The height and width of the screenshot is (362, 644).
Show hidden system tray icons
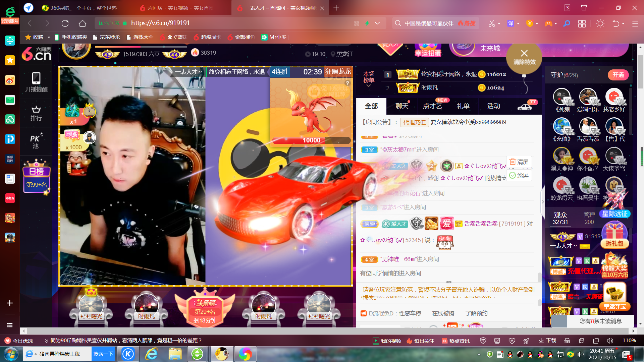pos(479,354)
